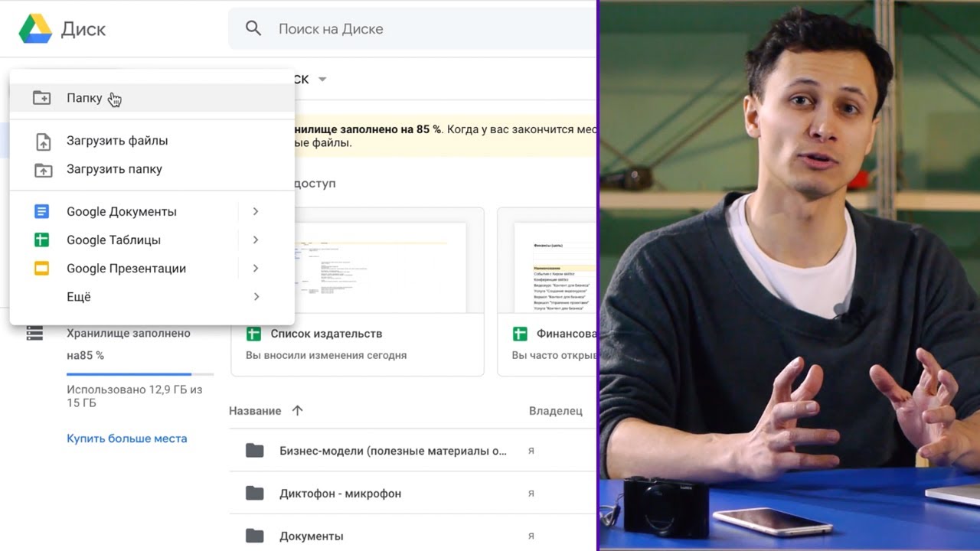
Task: Click the Диск product name
Action: pyautogui.click(x=83, y=30)
